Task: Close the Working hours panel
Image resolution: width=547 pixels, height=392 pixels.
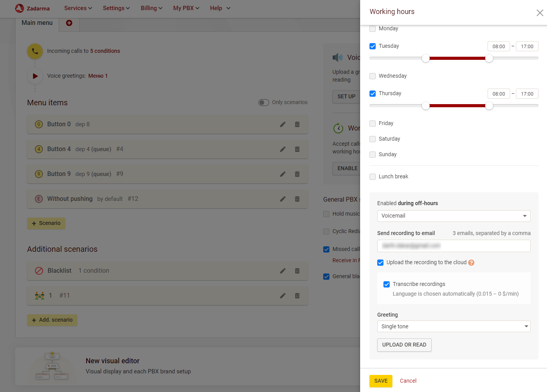Action: coord(540,13)
